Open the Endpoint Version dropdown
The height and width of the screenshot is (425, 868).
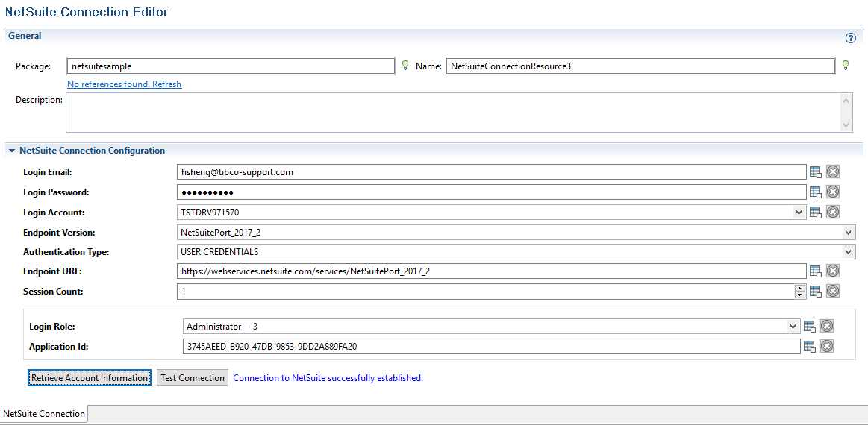click(x=849, y=232)
